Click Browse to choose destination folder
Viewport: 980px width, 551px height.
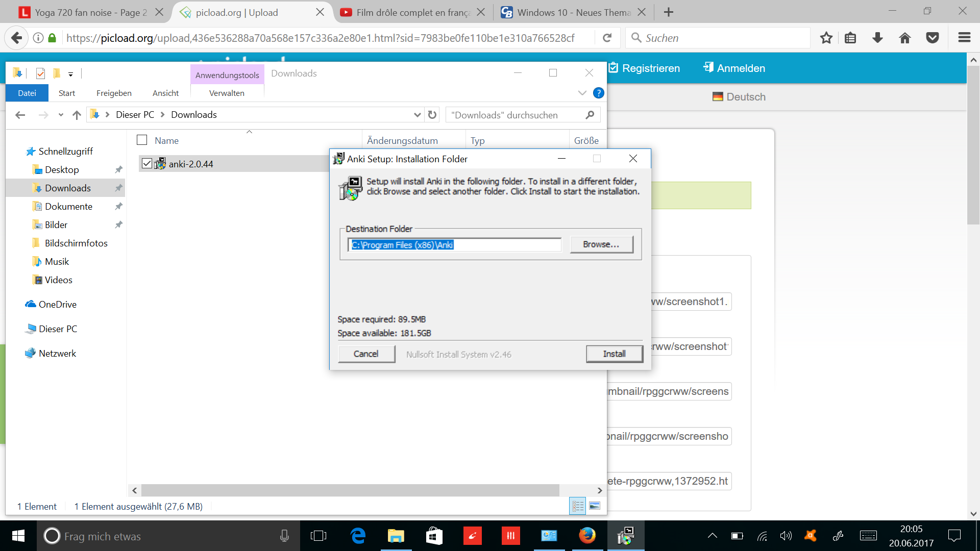pyautogui.click(x=601, y=244)
